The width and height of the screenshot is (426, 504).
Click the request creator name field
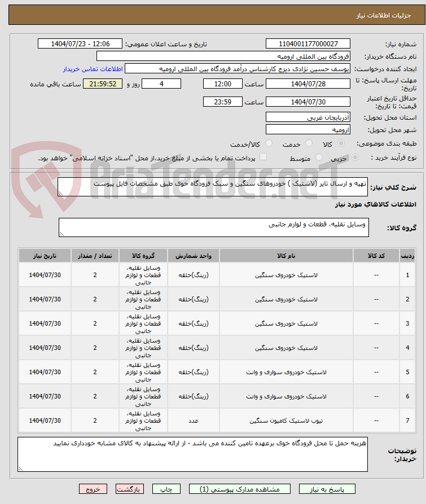point(238,68)
